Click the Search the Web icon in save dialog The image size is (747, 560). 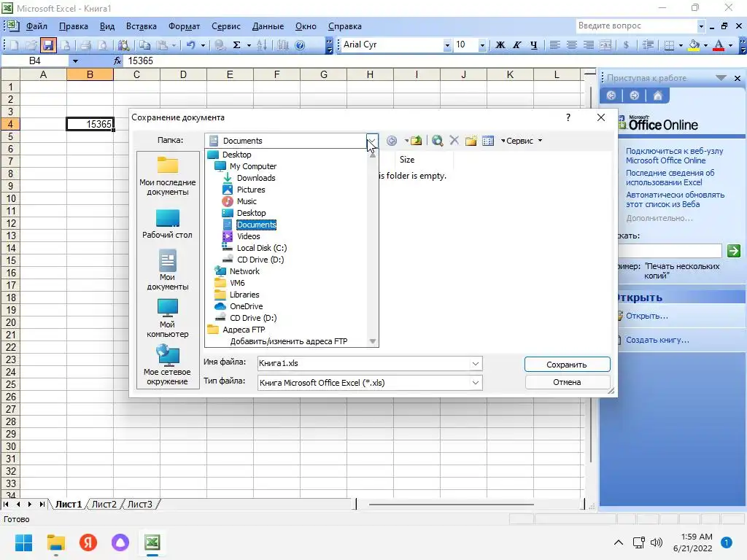pyautogui.click(x=438, y=141)
